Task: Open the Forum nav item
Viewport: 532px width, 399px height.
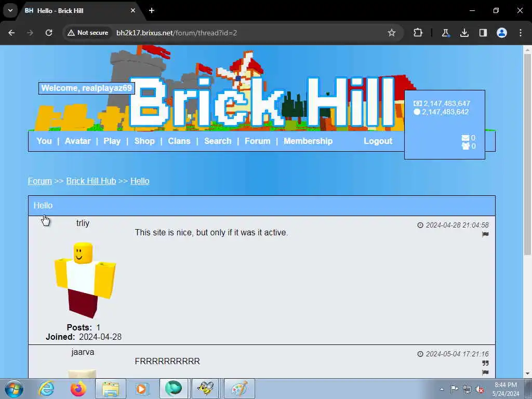Action: [258, 141]
